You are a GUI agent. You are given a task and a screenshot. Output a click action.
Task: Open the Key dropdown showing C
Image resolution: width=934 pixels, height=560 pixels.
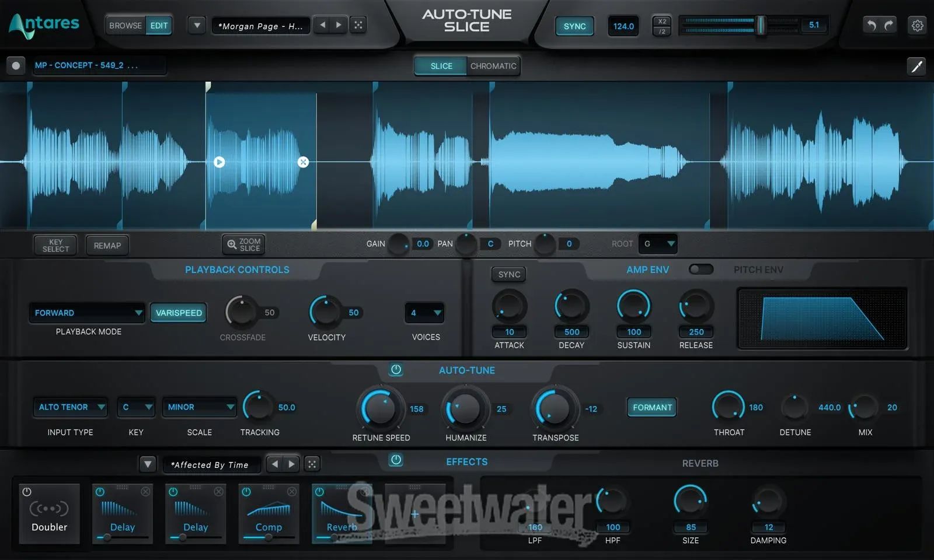pyautogui.click(x=136, y=407)
